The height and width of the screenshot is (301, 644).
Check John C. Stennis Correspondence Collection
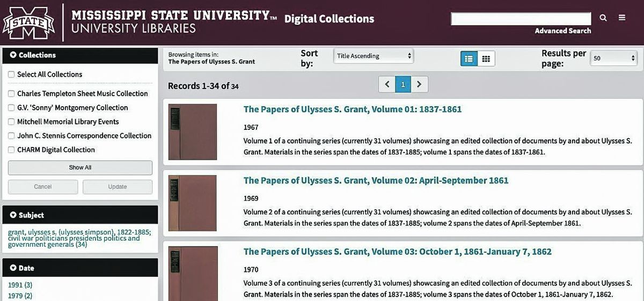tap(11, 136)
